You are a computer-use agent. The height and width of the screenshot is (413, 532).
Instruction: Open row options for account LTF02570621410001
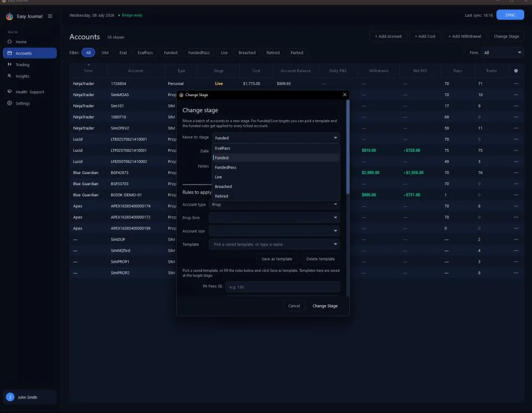(x=516, y=151)
